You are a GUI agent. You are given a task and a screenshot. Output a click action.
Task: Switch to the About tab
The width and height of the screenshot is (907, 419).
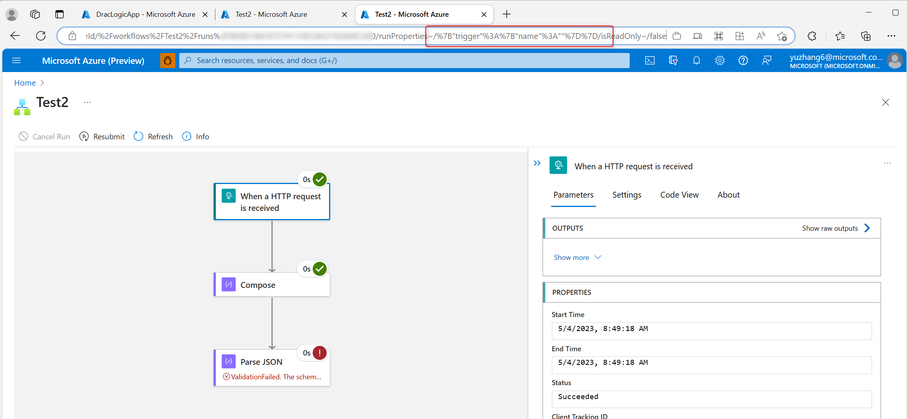coord(729,195)
